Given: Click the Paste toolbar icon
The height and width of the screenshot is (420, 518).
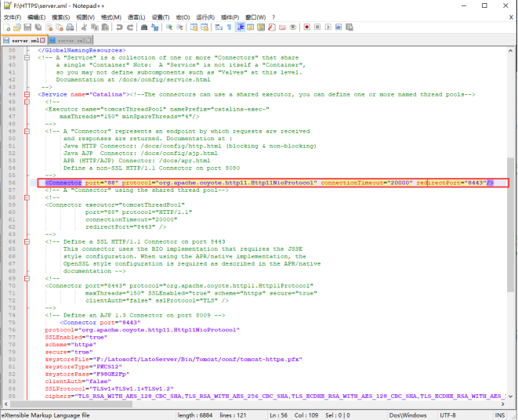Looking at the screenshot, I should pyautogui.click(x=105, y=27).
